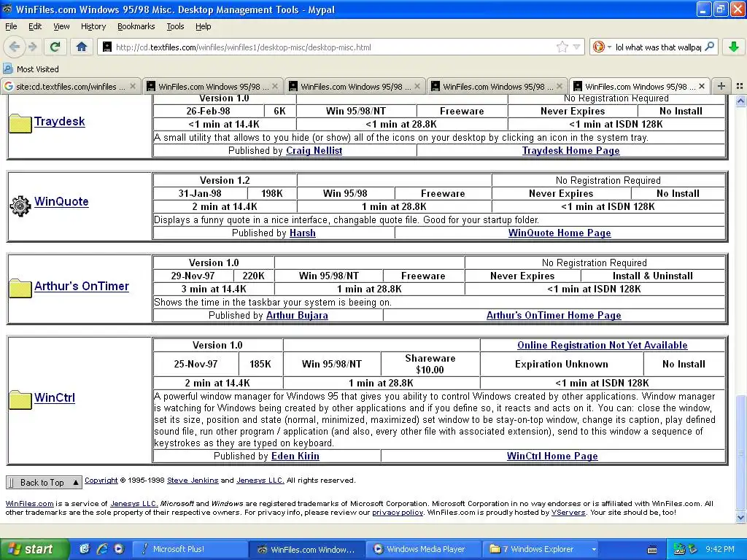Viewport: 747px width, 560px height.
Task: Open the WinCtrl download link
Action: coord(54,397)
